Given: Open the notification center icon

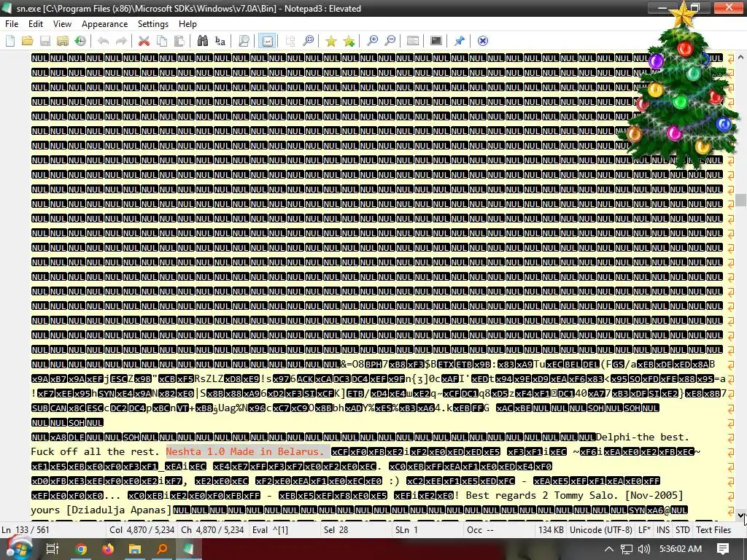Looking at the screenshot, I should click(723, 549).
